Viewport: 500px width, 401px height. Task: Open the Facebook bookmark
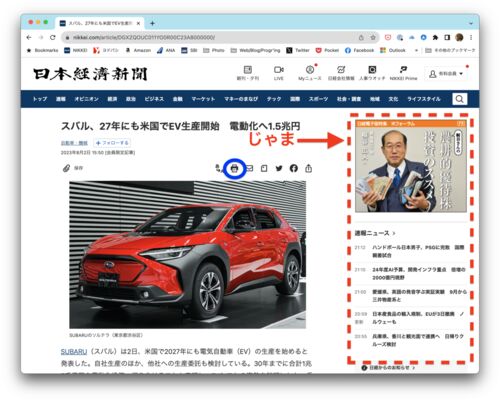point(359,50)
